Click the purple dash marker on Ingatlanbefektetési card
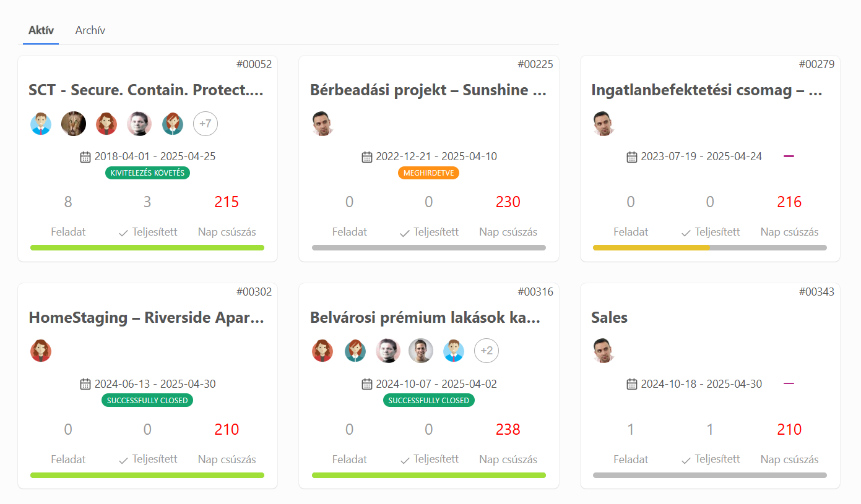Screen dimensions: 861x504 coord(789,156)
